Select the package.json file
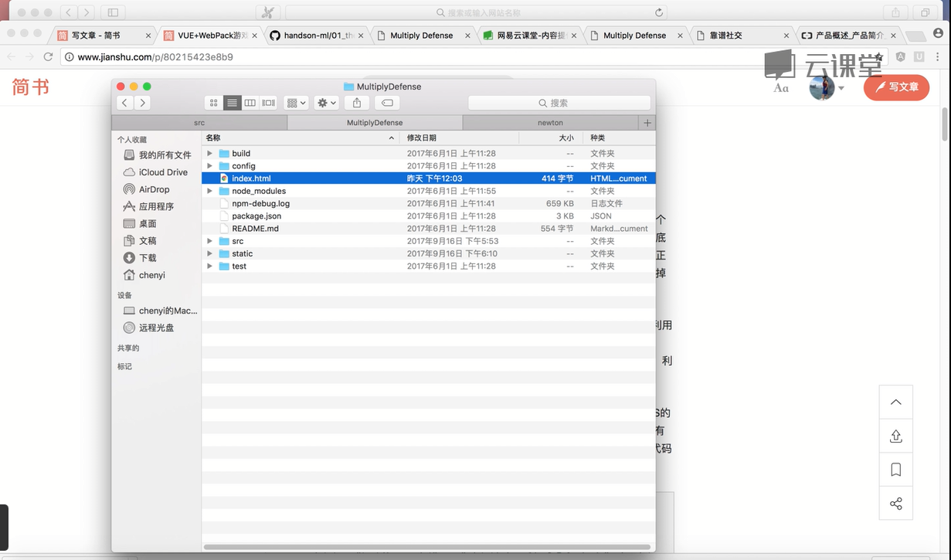951x560 pixels. coord(429,216)
